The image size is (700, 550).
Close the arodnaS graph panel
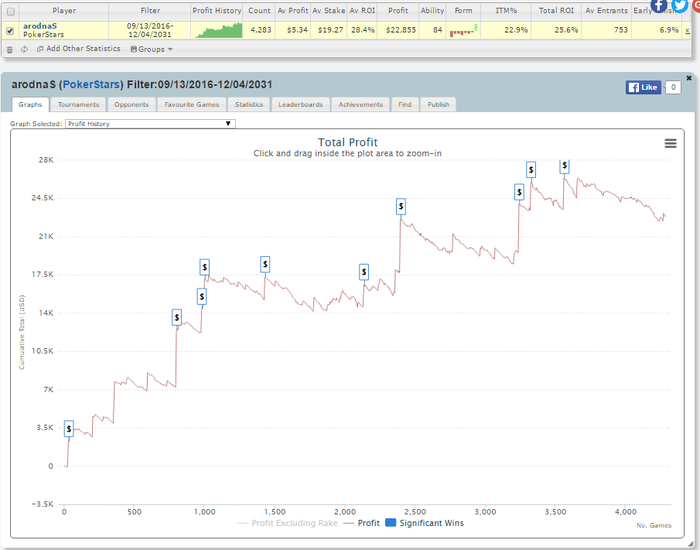(x=689, y=78)
